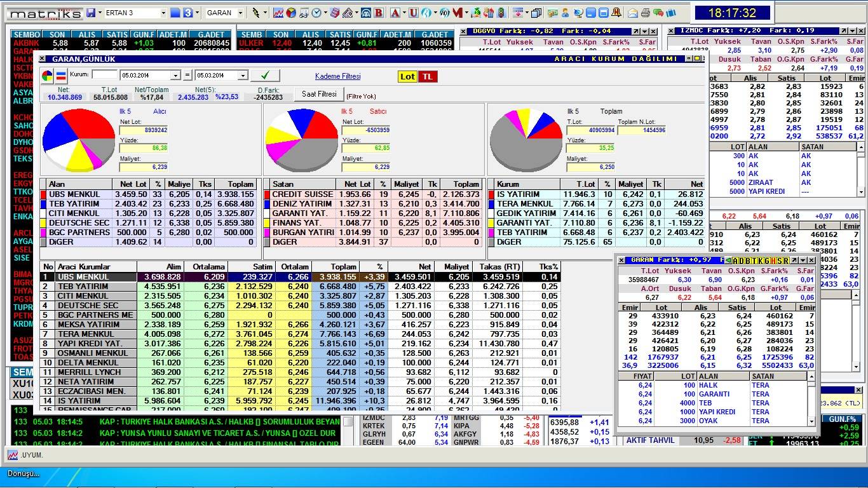Click the Saat Filtresi button

point(319,94)
